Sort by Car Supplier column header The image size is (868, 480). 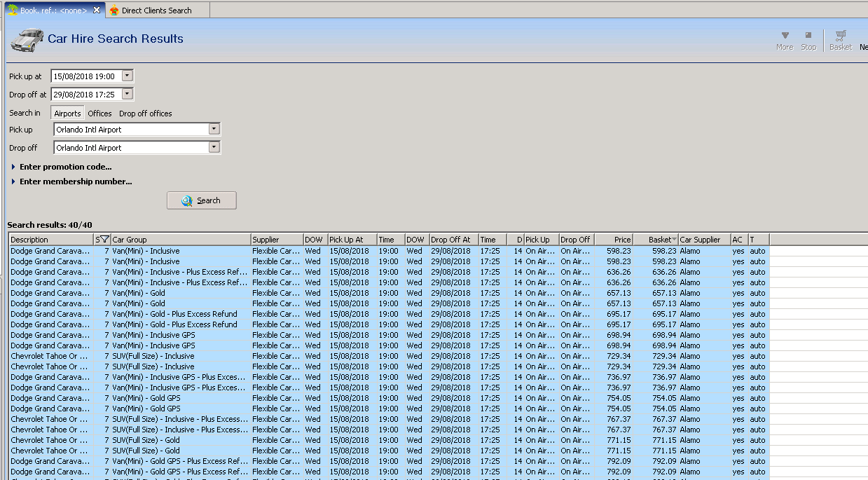pyautogui.click(x=704, y=240)
